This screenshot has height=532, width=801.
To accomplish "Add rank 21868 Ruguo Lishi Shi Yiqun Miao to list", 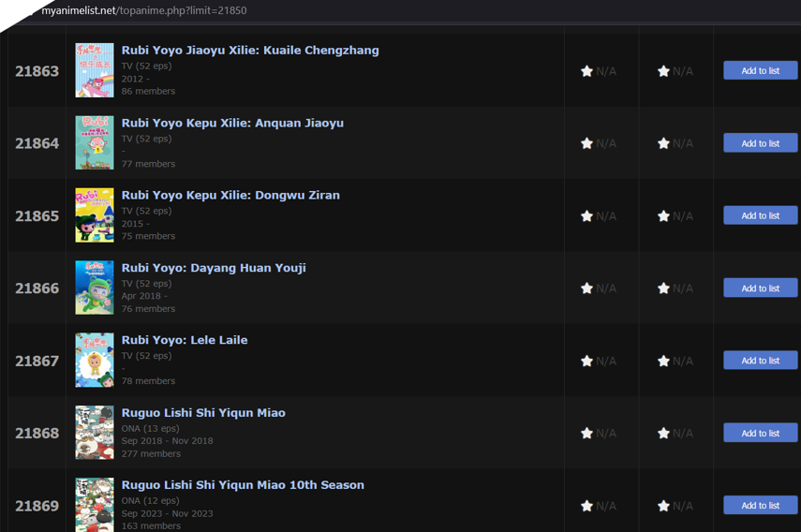I will click(760, 433).
